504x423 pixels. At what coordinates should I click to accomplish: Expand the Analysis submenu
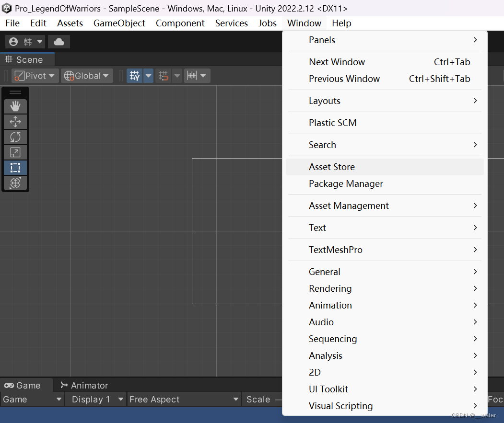click(385, 355)
